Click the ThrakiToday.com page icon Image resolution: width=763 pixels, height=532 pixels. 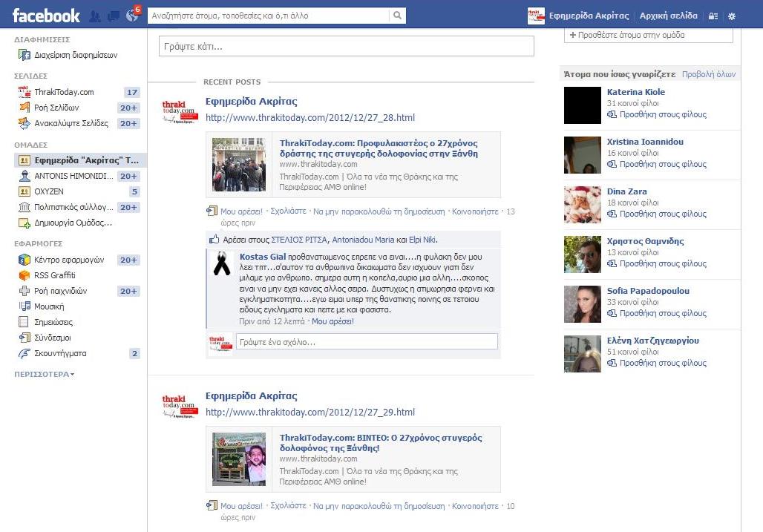click(24, 91)
